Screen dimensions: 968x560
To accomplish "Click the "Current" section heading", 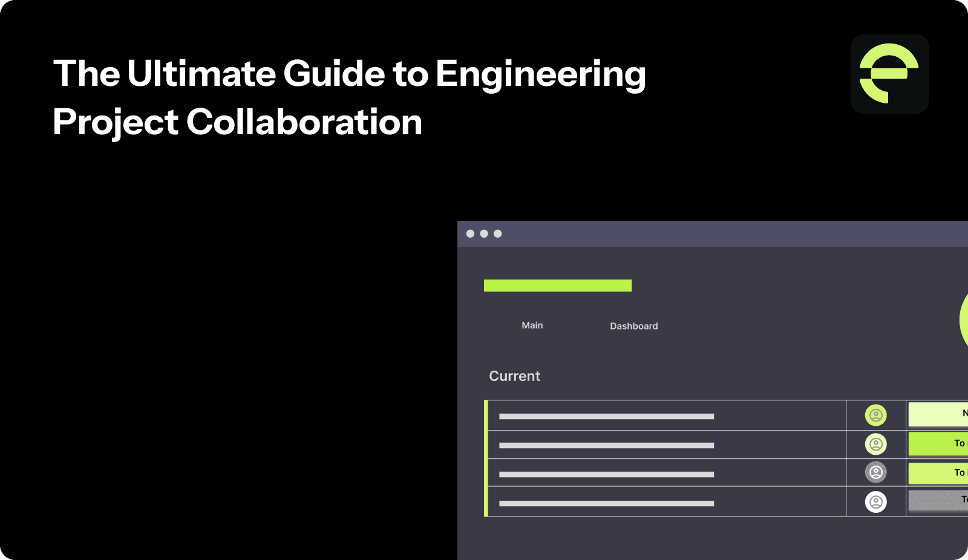I will [x=514, y=376].
